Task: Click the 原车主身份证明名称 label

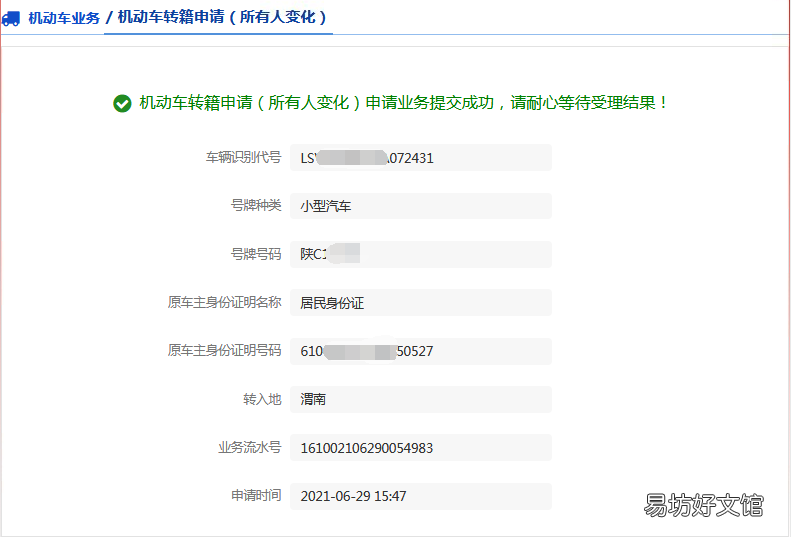Action: [x=224, y=302]
